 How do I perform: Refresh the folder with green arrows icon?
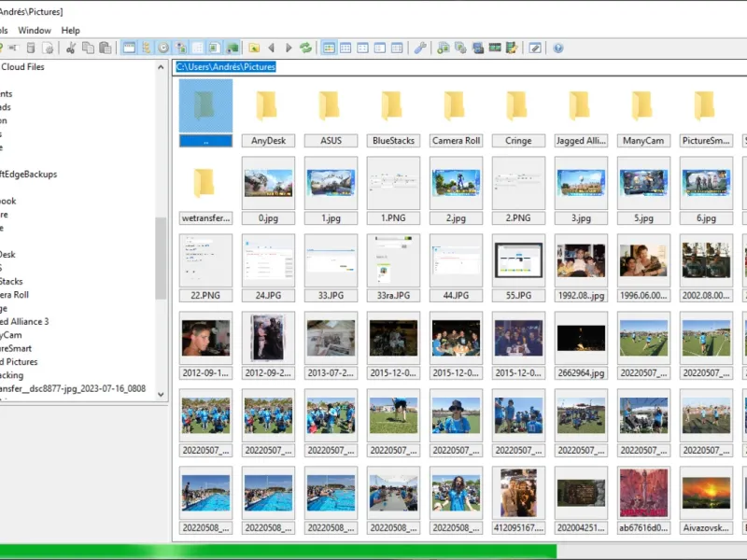pos(306,48)
